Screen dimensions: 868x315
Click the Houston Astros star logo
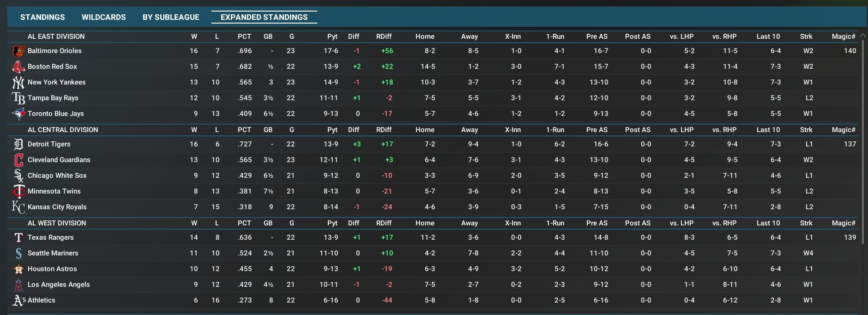click(18, 269)
